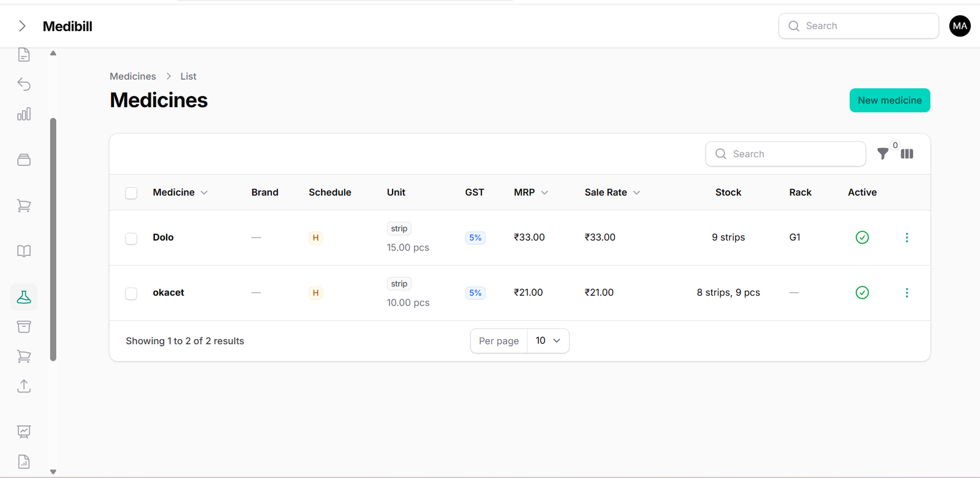Click the green active checkmark for okacet
The width and height of the screenshot is (980, 478).
(862, 293)
